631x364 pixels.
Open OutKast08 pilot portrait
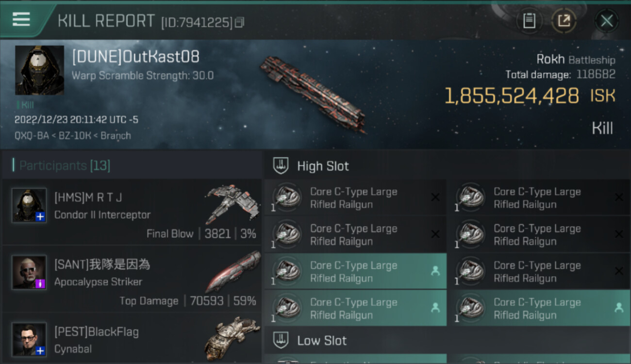40,70
